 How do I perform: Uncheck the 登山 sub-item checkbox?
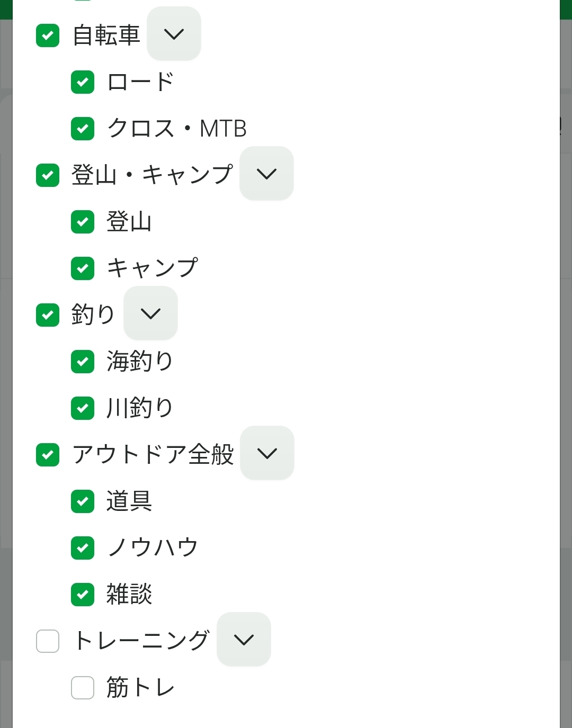[83, 222]
